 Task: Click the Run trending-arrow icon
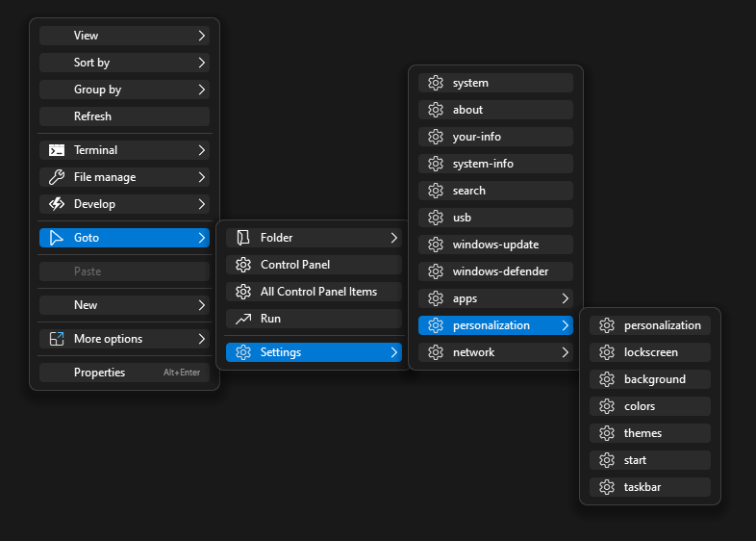tap(243, 319)
